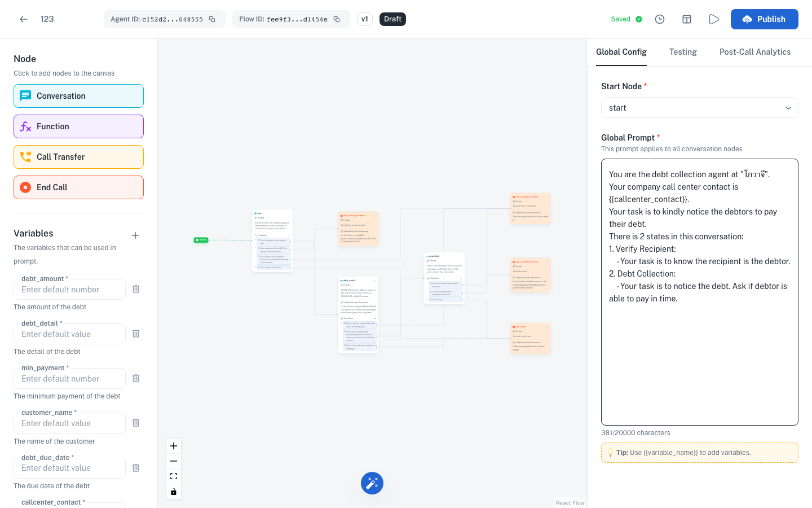Click the tip about variable_name usage

click(699, 453)
